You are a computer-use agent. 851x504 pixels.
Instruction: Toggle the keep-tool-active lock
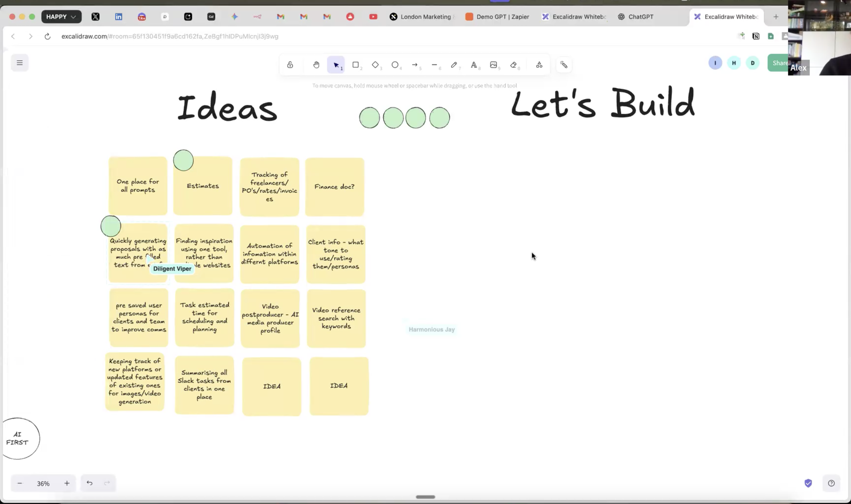[290, 65]
